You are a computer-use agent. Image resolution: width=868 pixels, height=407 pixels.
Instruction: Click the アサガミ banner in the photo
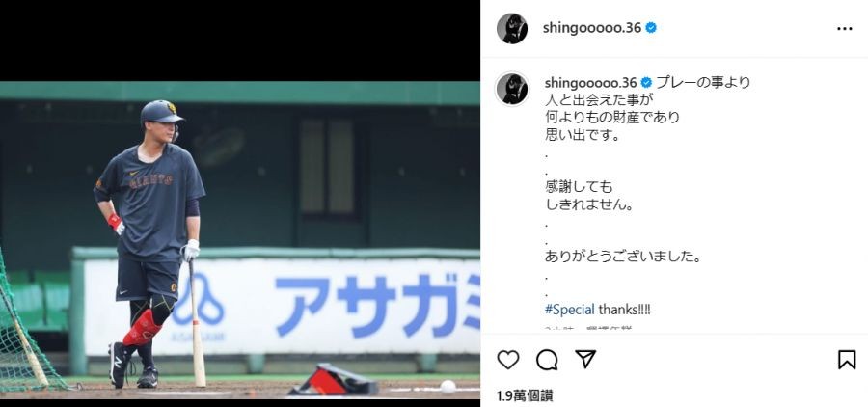(283, 307)
